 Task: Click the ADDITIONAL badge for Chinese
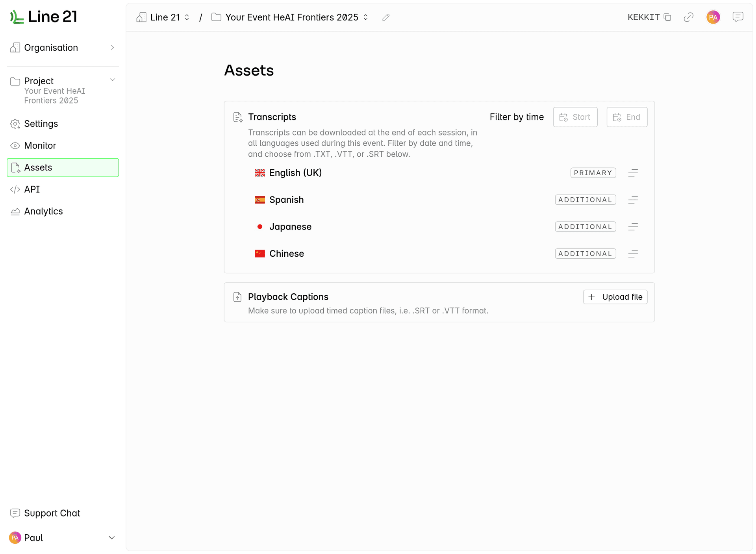(x=586, y=254)
